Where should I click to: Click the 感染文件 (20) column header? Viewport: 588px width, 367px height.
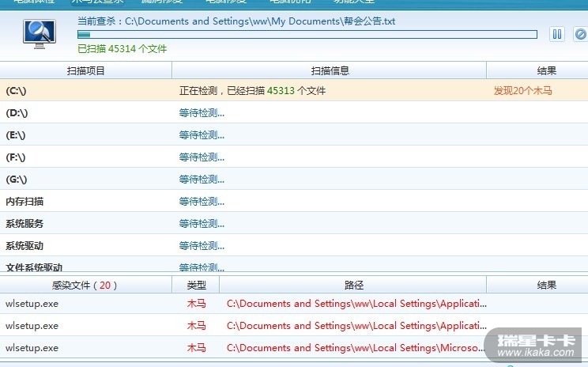point(85,285)
